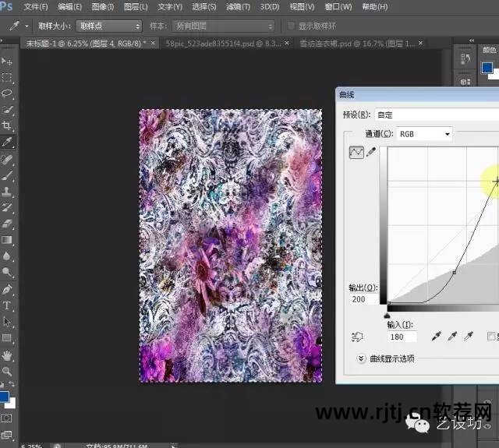Open the 帮助(H) menu
This screenshot has height=448, width=499.
tap(375, 7)
